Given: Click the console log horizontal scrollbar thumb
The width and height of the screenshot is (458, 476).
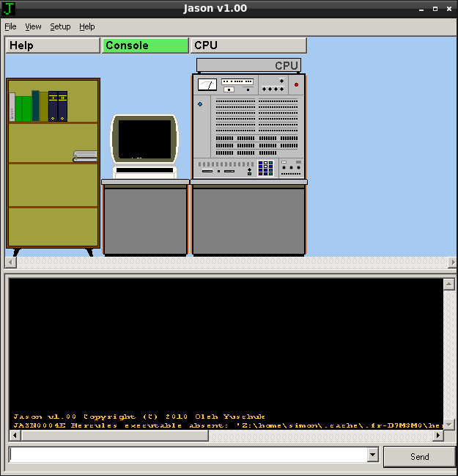Looking at the screenshot, I should [114, 436].
